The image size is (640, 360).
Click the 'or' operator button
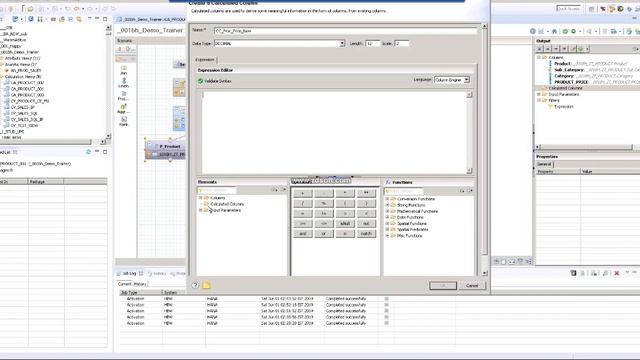coord(324,234)
